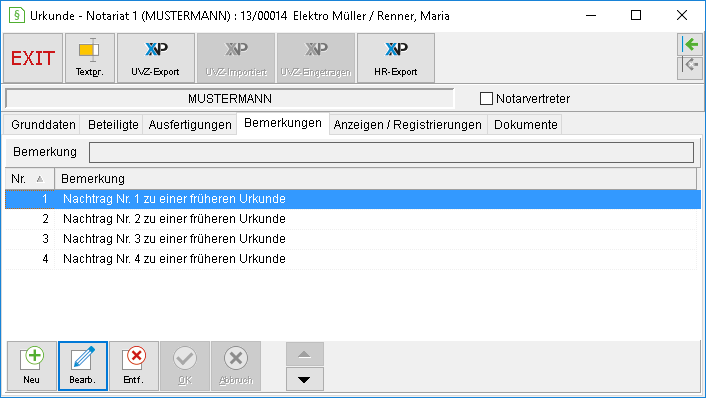Select row Nachtrag Nr. 4 zu einer früheren Urkunde
The image size is (706, 398).
point(351,259)
